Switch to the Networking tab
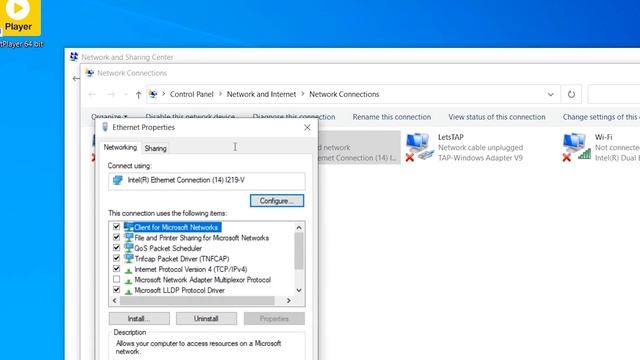The height and width of the screenshot is (360, 640). click(120, 147)
